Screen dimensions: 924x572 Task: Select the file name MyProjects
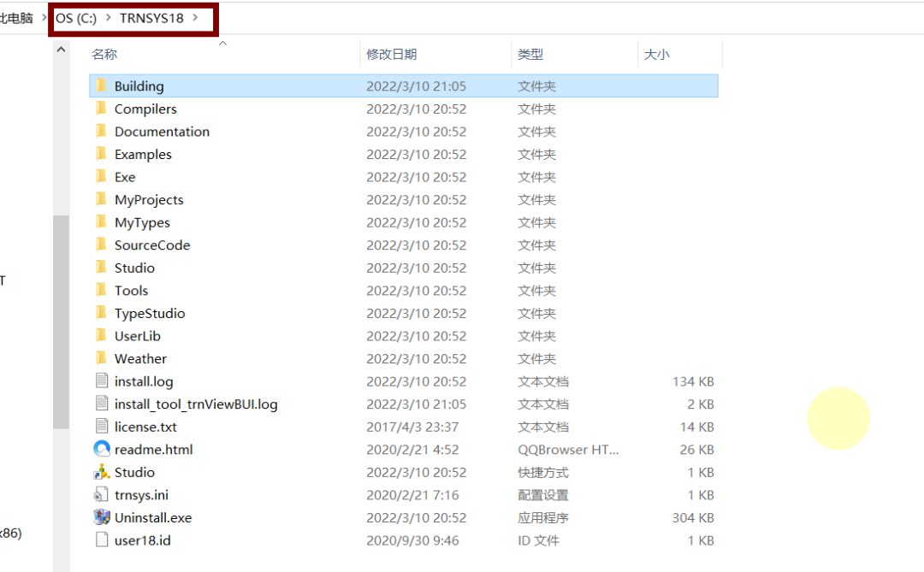click(x=149, y=200)
